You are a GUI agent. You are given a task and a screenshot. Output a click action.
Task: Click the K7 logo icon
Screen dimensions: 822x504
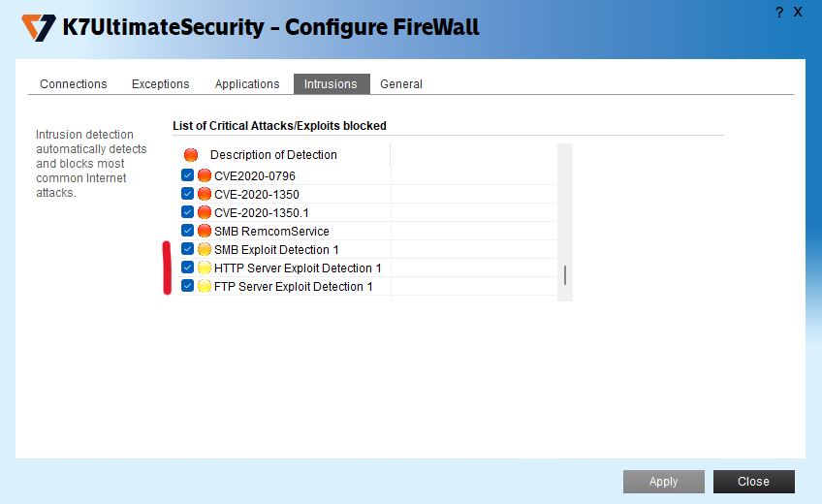click(39, 27)
